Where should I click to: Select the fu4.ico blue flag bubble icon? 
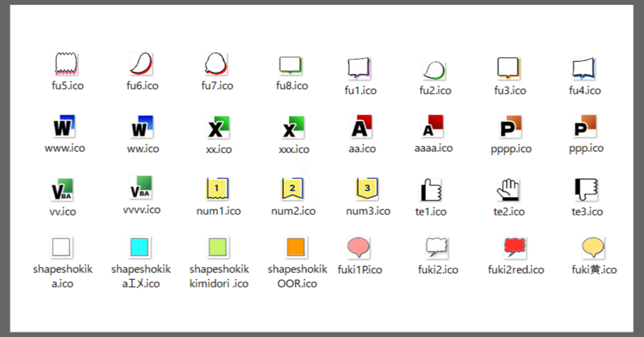pyautogui.click(x=584, y=69)
